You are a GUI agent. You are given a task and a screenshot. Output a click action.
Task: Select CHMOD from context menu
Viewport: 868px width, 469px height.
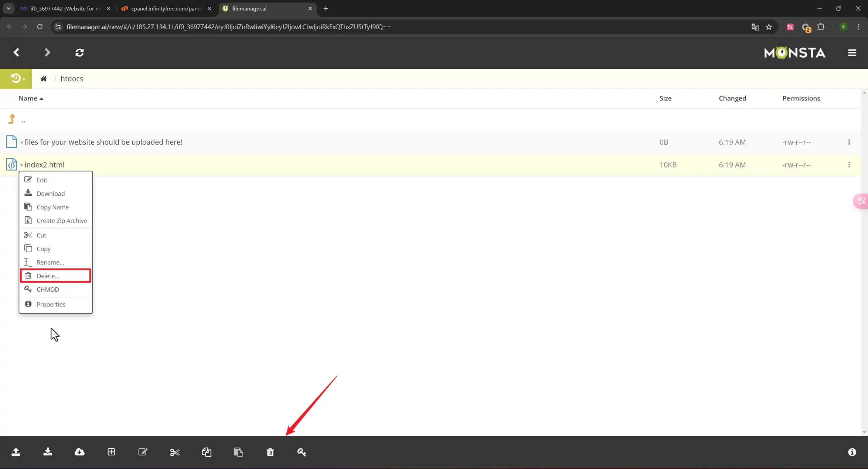pyautogui.click(x=48, y=289)
